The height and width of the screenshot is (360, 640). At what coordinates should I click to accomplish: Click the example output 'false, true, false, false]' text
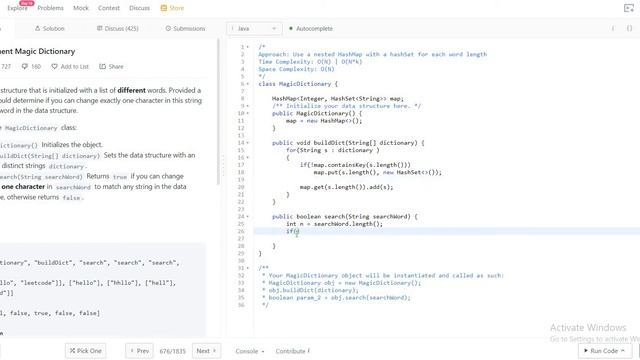pyautogui.click(x=55, y=313)
